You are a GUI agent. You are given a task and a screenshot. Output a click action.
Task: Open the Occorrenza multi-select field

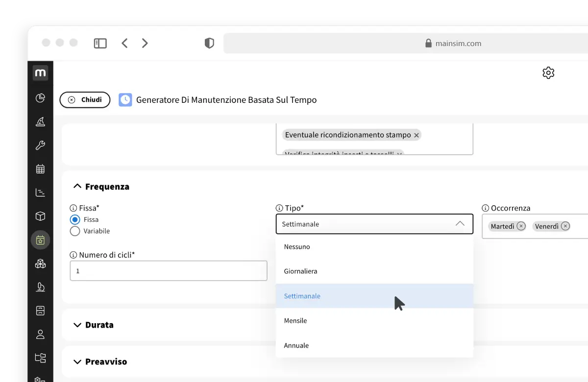535,226
